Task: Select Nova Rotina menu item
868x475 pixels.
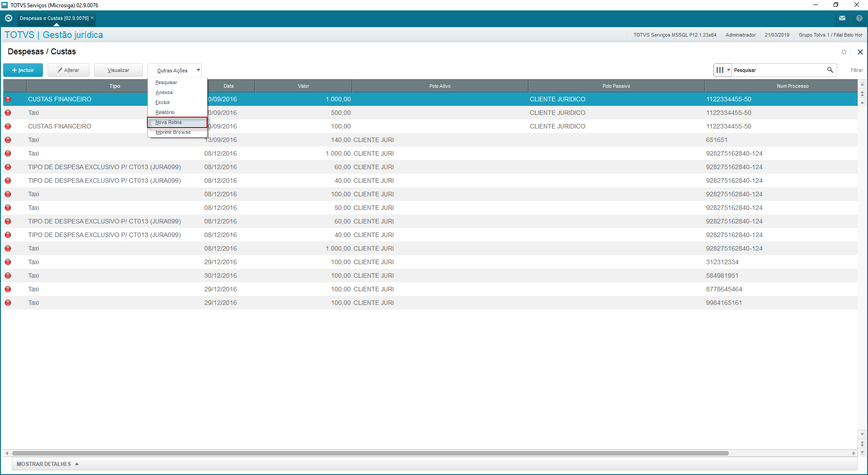Action: (x=177, y=122)
